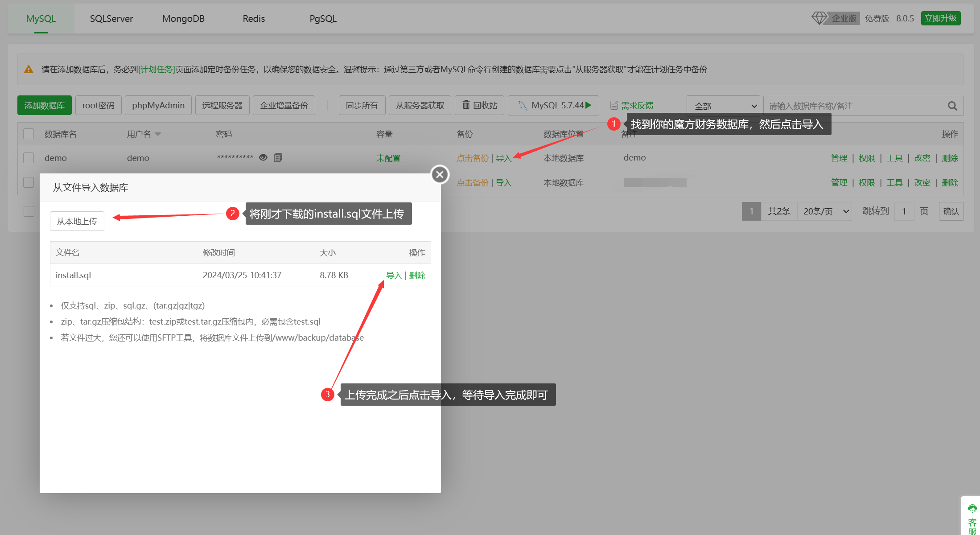Click demo in 备注 column
This screenshot has width=980, height=535.
coord(634,157)
